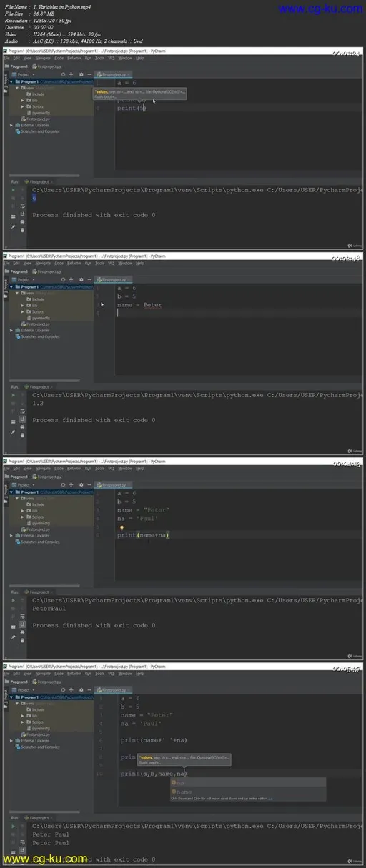Click the "name = Peter" code line in the second frame
This screenshot has width=366, height=868.
139,305
